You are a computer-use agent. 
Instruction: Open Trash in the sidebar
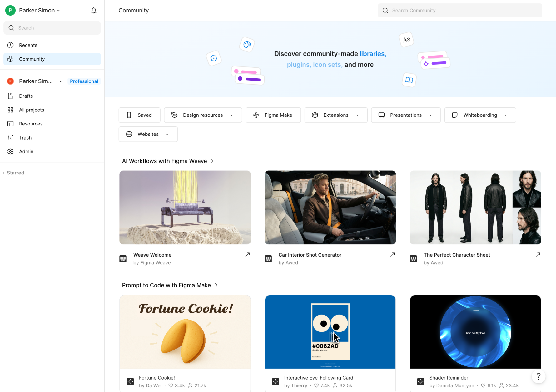click(x=52, y=138)
